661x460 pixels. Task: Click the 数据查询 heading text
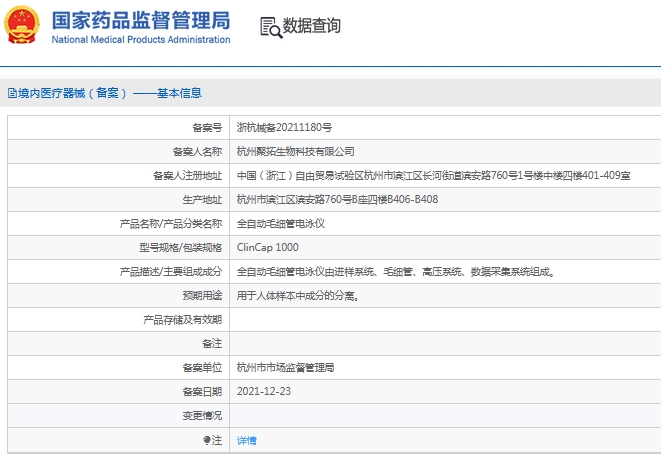tap(312, 26)
